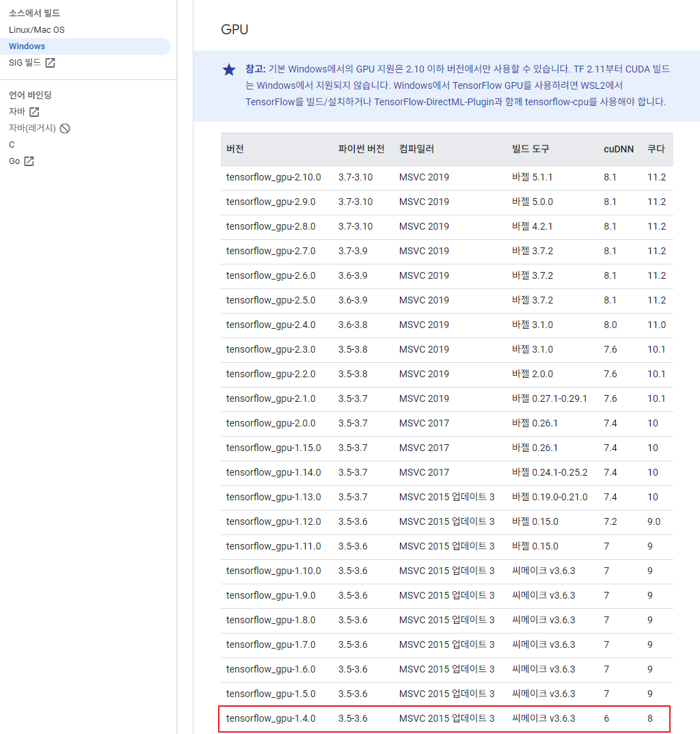
Task: Click 바젤 4.2.1 build tool cell
Action: tap(533, 227)
